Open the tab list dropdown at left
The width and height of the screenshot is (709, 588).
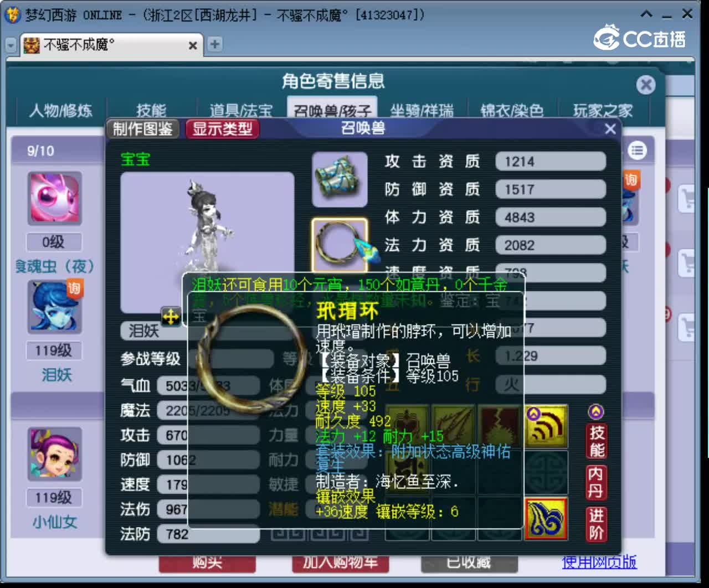click(x=11, y=45)
